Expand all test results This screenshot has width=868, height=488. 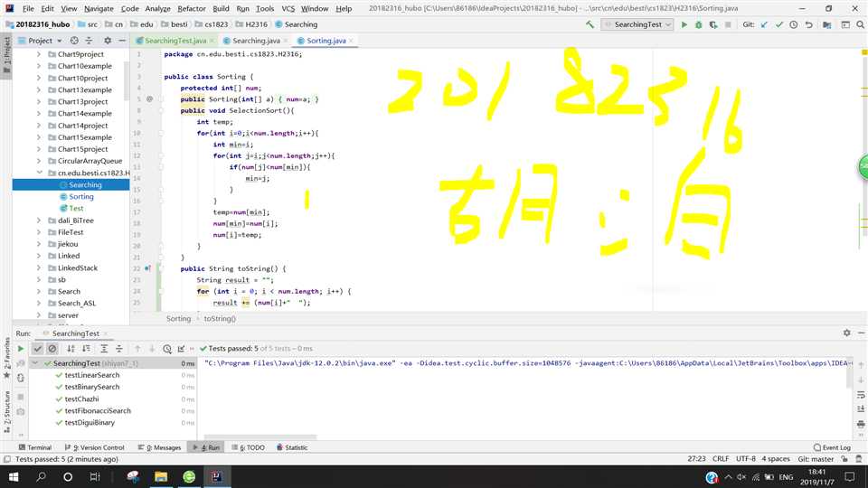(x=104, y=349)
